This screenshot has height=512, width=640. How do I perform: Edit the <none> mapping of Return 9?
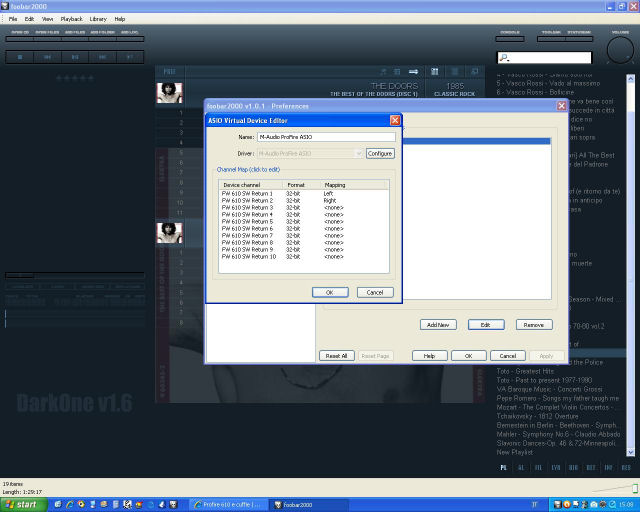(x=333, y=249)
